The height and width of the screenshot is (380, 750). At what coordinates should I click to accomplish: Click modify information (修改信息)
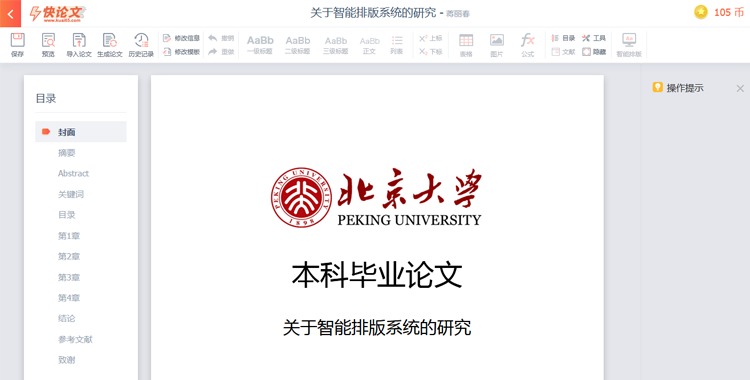pos(181,38)
